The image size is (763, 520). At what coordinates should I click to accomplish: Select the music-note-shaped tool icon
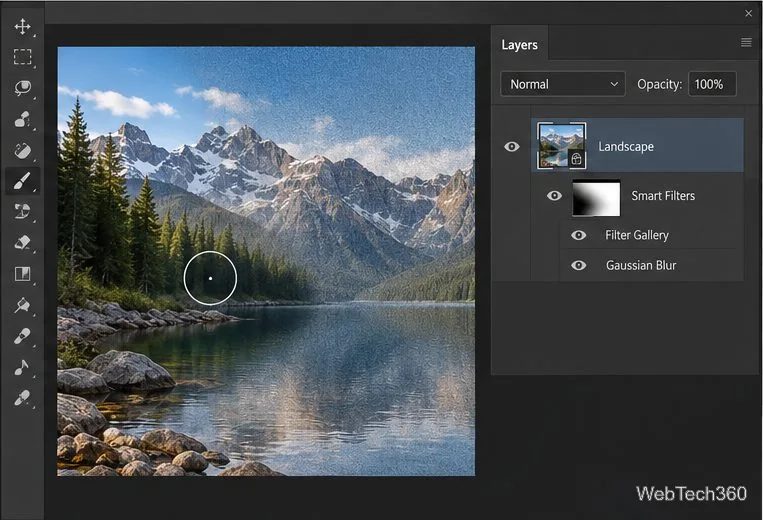coord(22,367)
